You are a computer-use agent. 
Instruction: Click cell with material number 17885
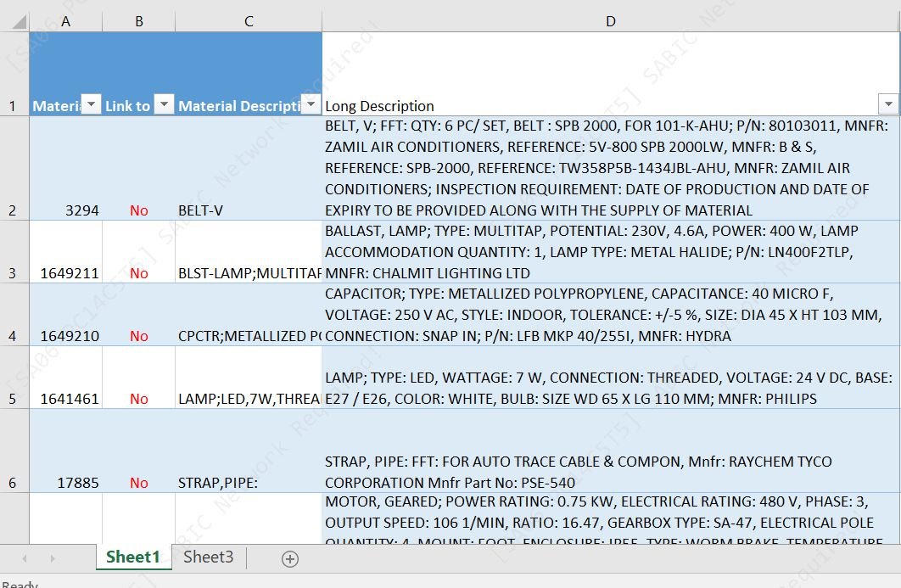coord(65,451)
